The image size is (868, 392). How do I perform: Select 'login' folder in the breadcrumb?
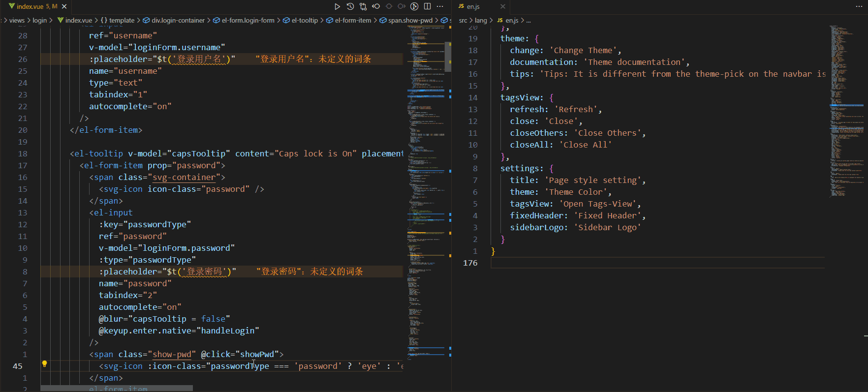click(x=39, y=20)
